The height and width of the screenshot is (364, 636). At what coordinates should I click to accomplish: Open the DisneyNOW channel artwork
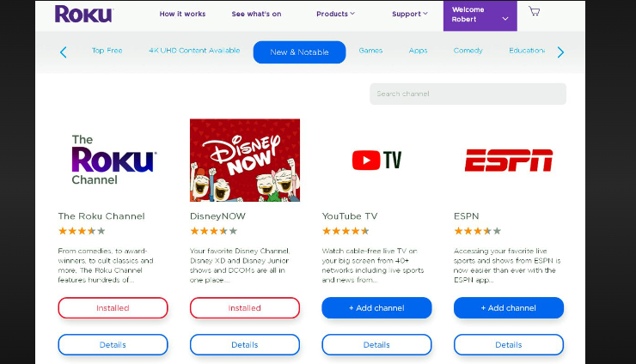point(245,160)
